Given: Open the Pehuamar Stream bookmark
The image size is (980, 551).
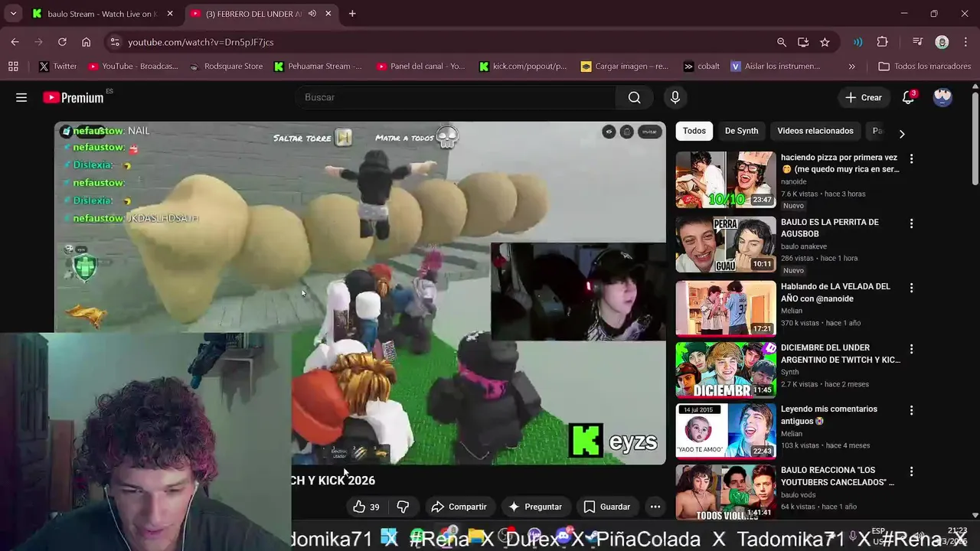Looking at the screenshot, I should (x=318, y=67).
